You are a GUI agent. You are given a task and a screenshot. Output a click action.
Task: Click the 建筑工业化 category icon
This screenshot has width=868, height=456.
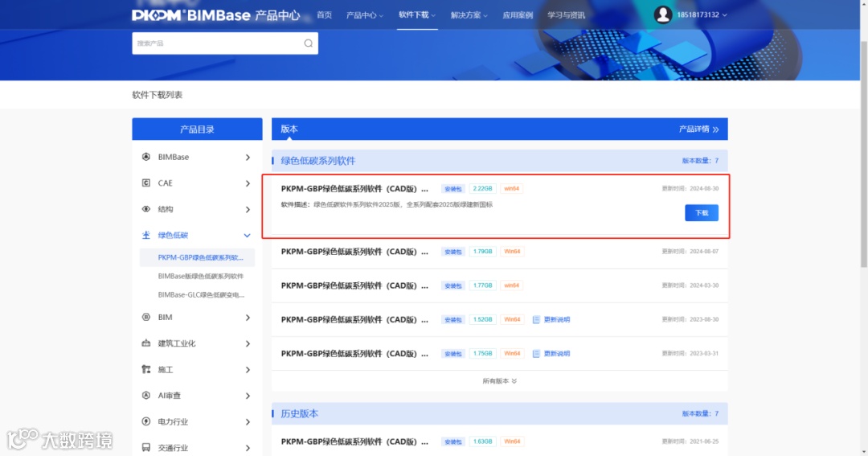click(x=146, y=343)
